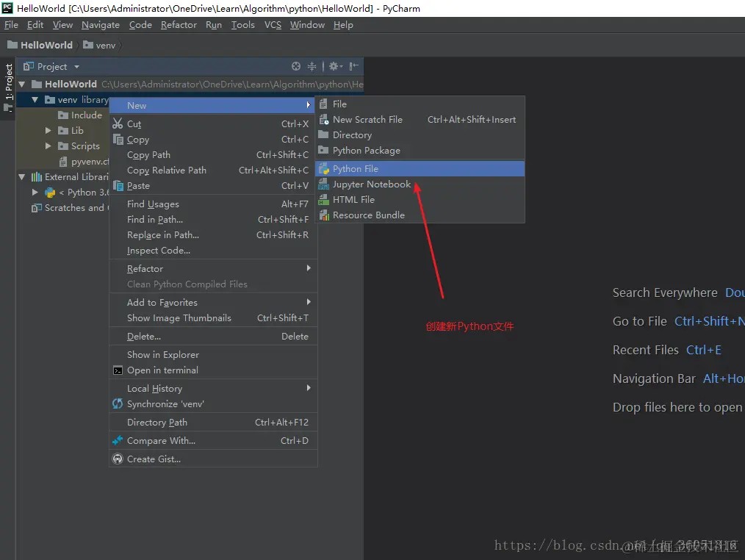Click the HTML File icon in submenu
The width and height of the screenshot is (745, 560).
click(323, 200)
